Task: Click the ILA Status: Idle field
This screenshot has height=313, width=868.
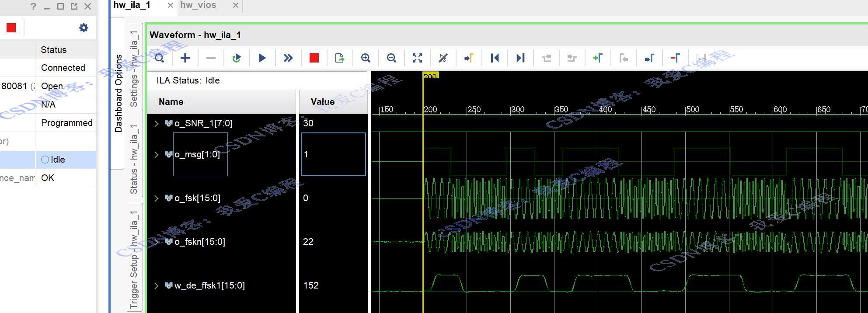Action: [257, 80]
